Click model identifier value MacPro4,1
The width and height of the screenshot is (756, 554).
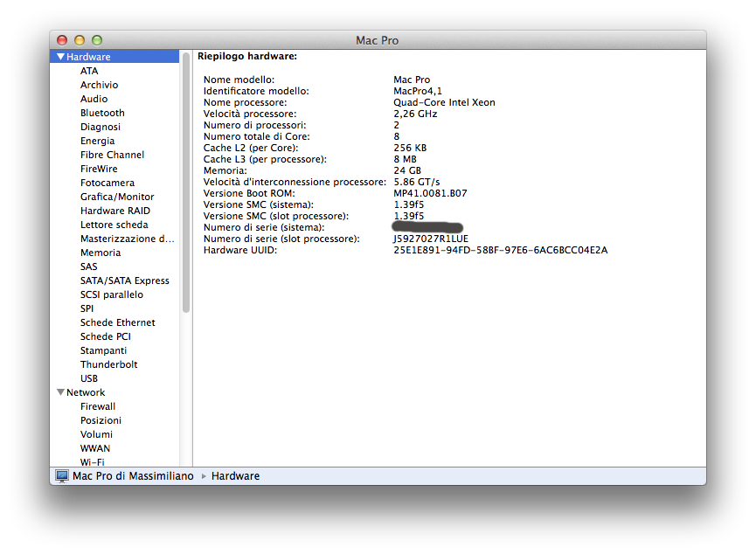point(418,91)
